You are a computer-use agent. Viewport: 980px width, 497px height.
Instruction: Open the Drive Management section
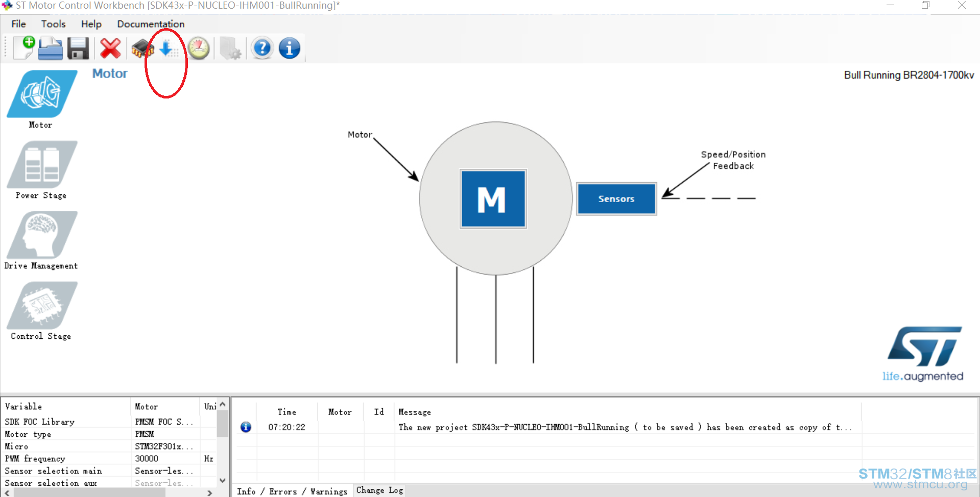(41, 240)
